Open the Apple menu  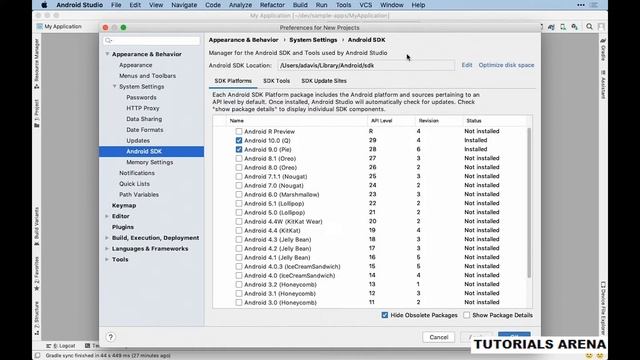click(x=44, y=5)
